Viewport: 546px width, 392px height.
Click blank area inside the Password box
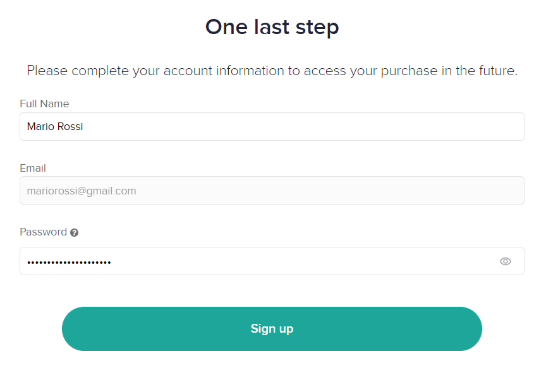[303, 261]
